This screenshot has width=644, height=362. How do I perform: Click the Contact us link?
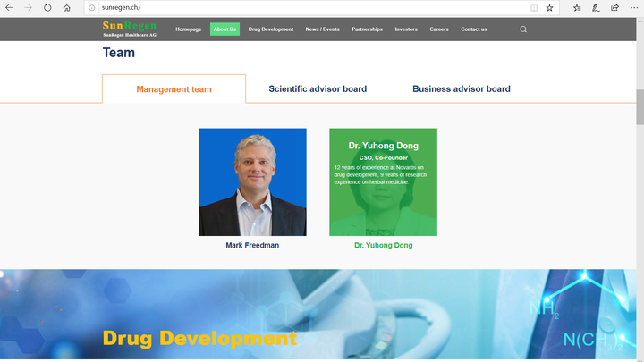[x=473, y=29]
